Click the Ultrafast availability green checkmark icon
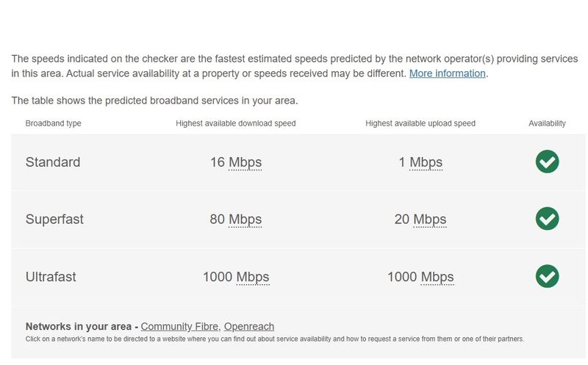 [547, 276]
